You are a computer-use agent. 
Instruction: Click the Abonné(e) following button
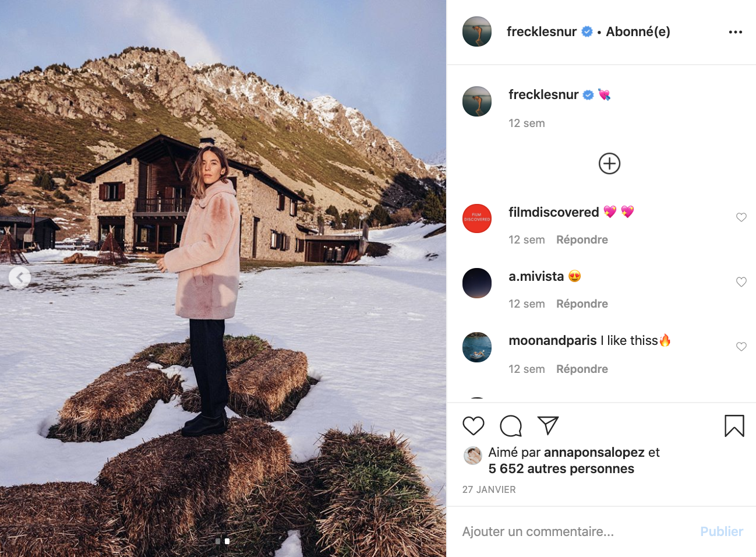point(638,31)
